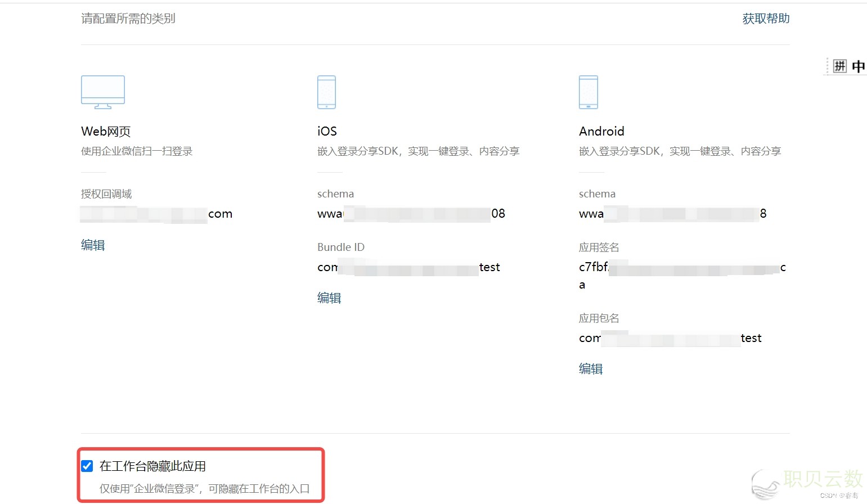Click the 在工作台隐藏此应用 label text
867x504 pixels.
pos(152,466)
